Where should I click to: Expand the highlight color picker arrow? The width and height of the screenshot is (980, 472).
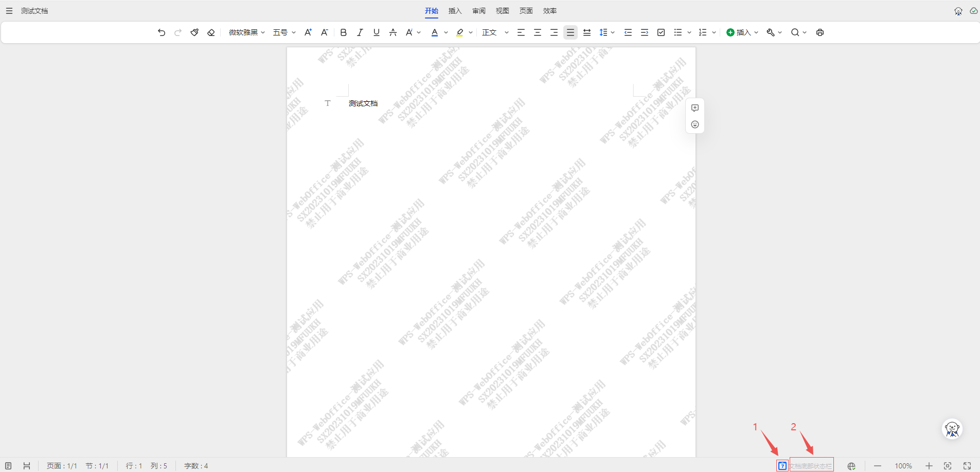471,32
